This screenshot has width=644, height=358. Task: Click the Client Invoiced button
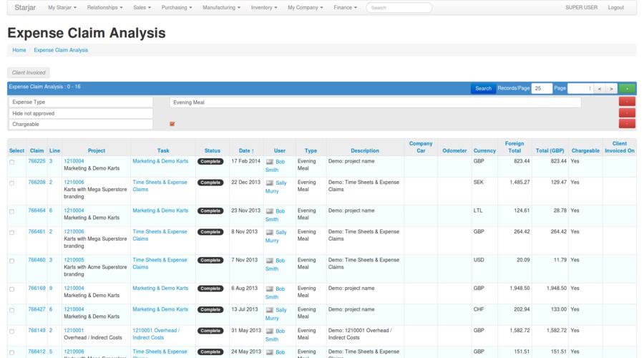[29, 73]
